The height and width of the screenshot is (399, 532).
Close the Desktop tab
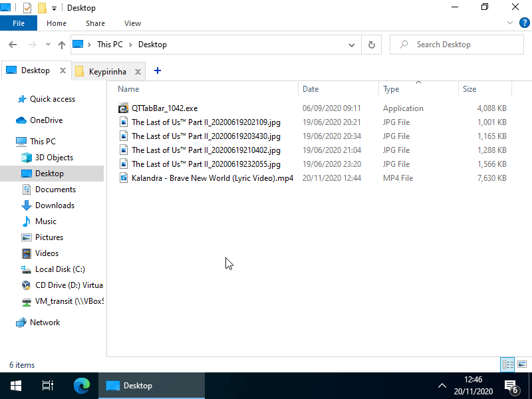(x=63, y=70)
